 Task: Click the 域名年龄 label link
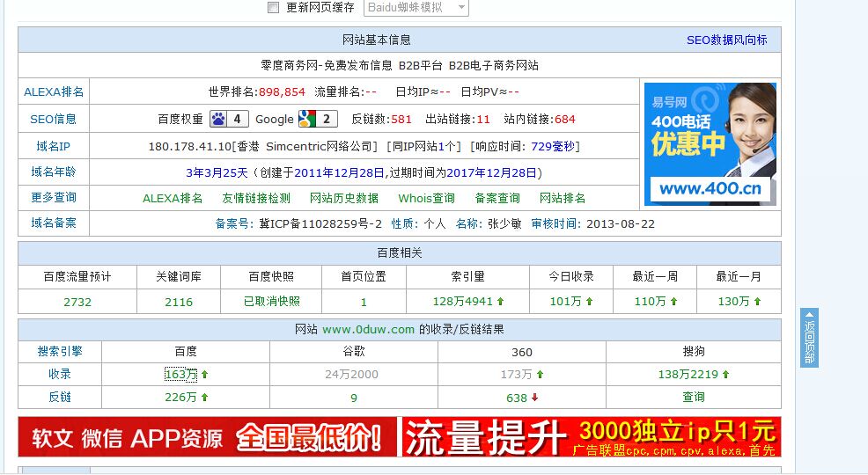click(x=53, y=172)
